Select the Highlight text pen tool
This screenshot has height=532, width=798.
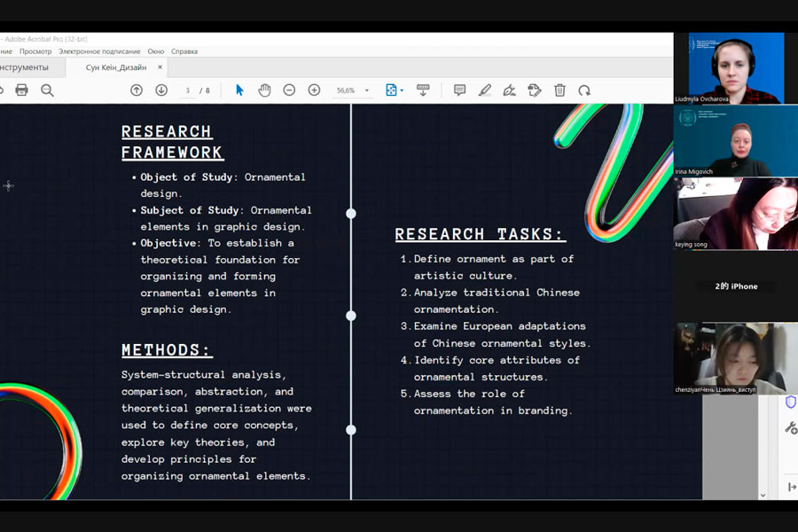click(x=485, y=90)
